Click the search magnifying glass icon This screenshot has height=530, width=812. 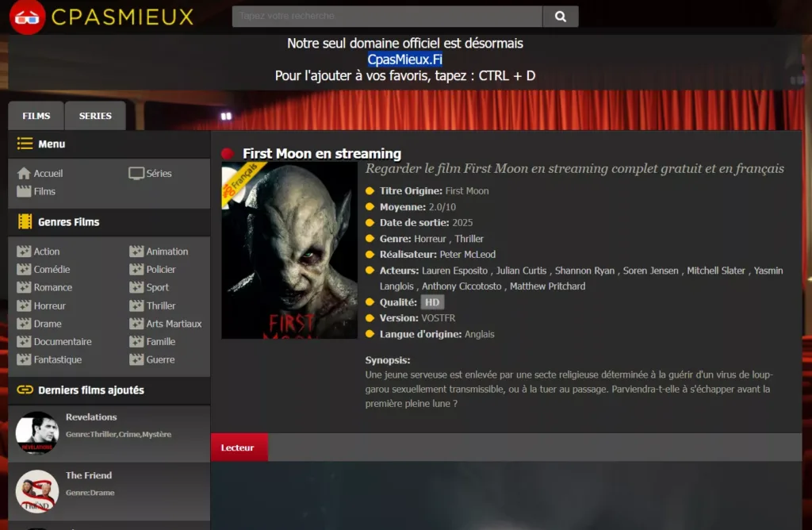tap(561, 16)
